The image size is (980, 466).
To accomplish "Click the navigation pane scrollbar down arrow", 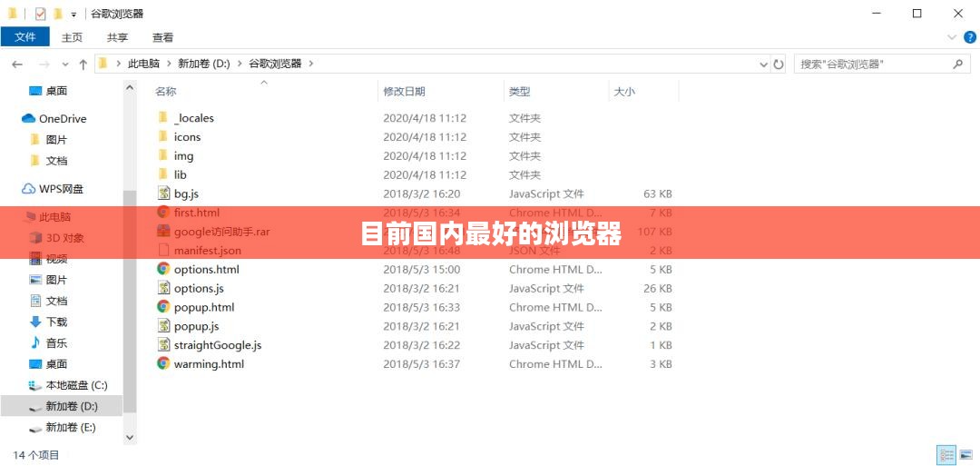I will pos(130,437).
